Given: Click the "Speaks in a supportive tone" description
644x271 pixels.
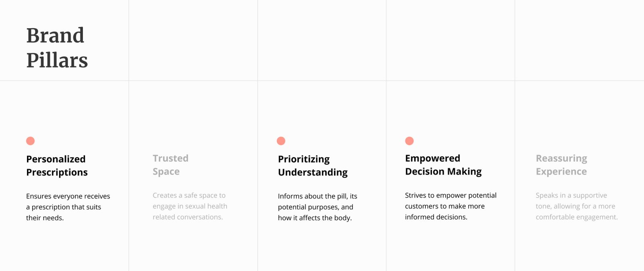Looking at the screenshot, I should tap(576, 206).
